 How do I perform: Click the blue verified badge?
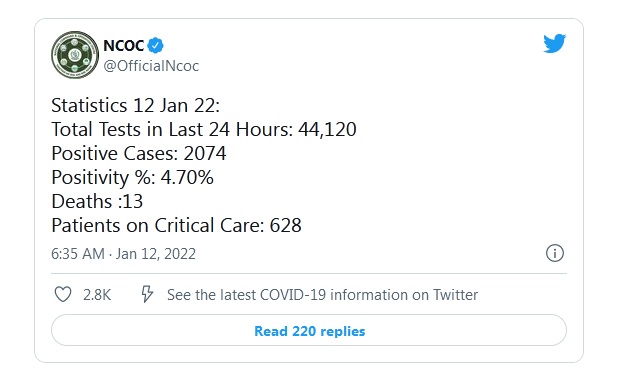point(156,45)
